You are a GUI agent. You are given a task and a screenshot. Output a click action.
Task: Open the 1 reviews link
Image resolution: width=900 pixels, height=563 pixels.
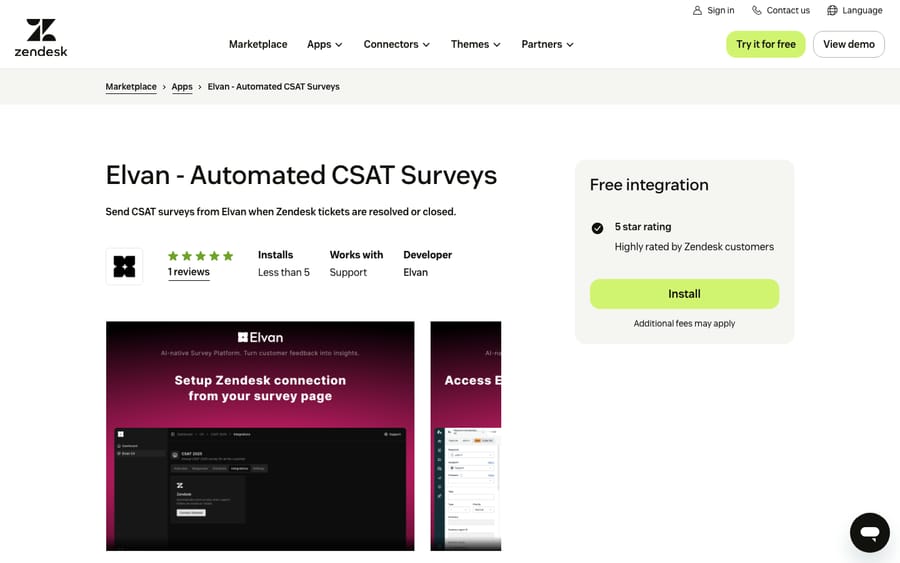pos(189,272)
